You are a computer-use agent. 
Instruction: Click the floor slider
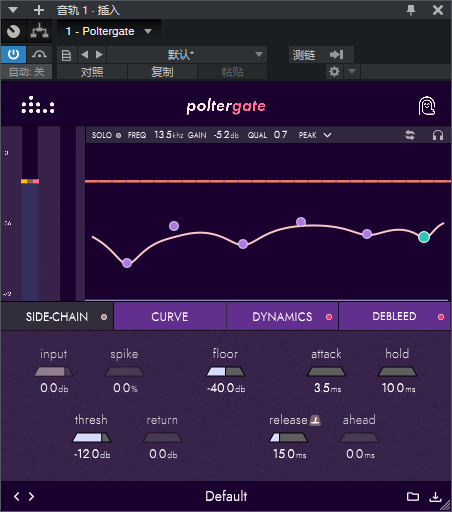click(x=225, y=372)
